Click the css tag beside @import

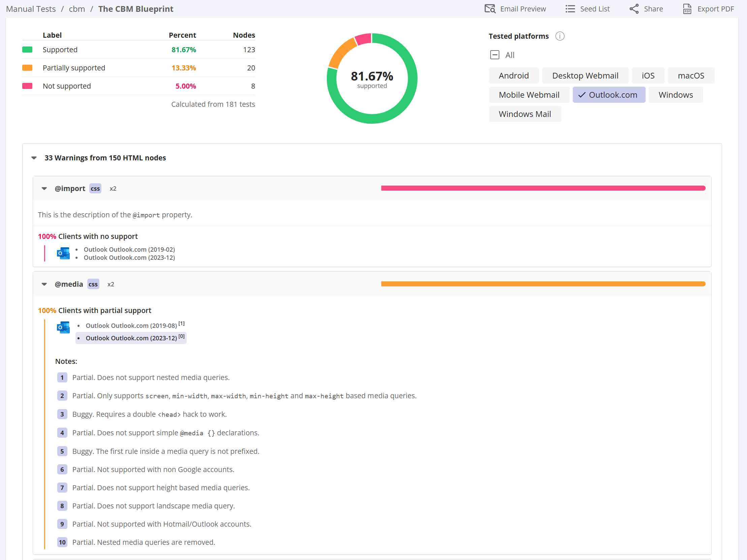coord(95,188)
